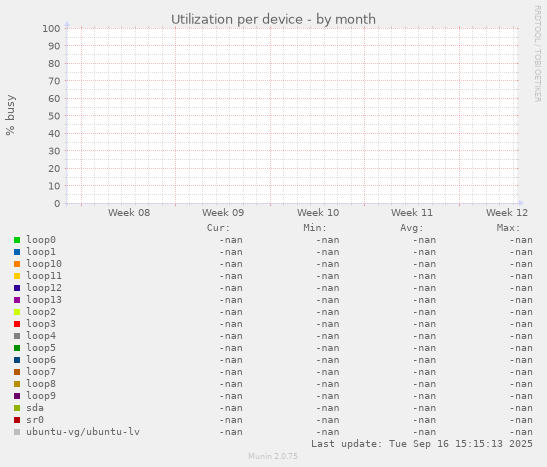Click the dark green loop5 legend swatch
The image size is (547, 467).
17,348
